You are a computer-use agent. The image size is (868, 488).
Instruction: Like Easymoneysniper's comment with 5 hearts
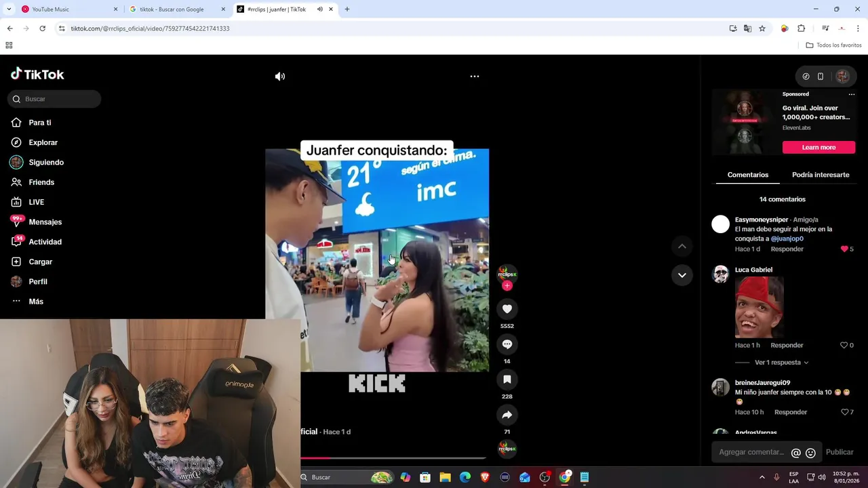pos(844,249)
